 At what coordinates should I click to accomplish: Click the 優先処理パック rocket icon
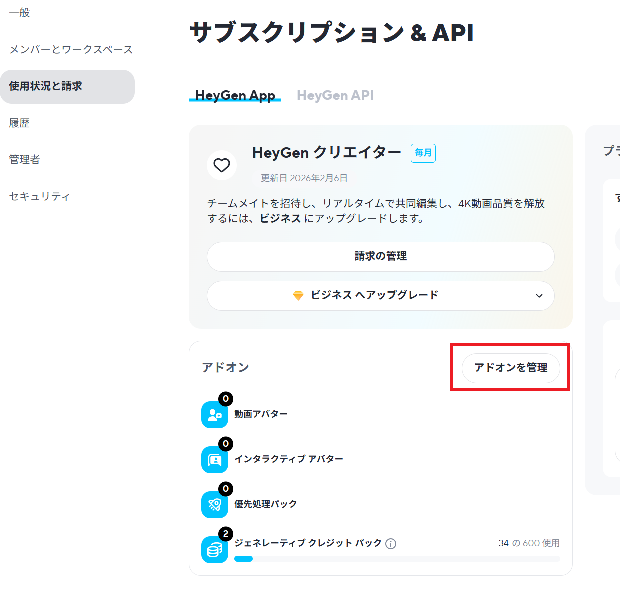point(215,504)
